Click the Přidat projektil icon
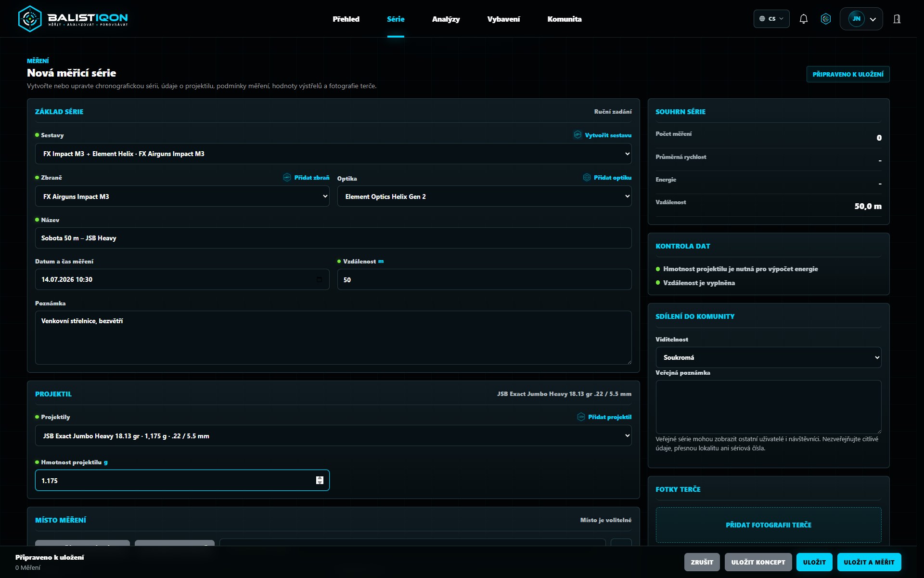Screen dimensions: 924x578 tap(581, 417)
